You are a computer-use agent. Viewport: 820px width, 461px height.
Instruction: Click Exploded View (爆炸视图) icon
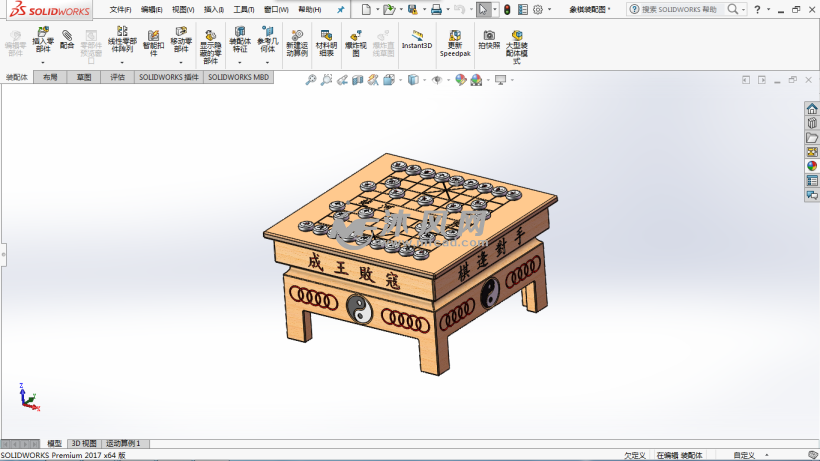[x=356, y=43]
